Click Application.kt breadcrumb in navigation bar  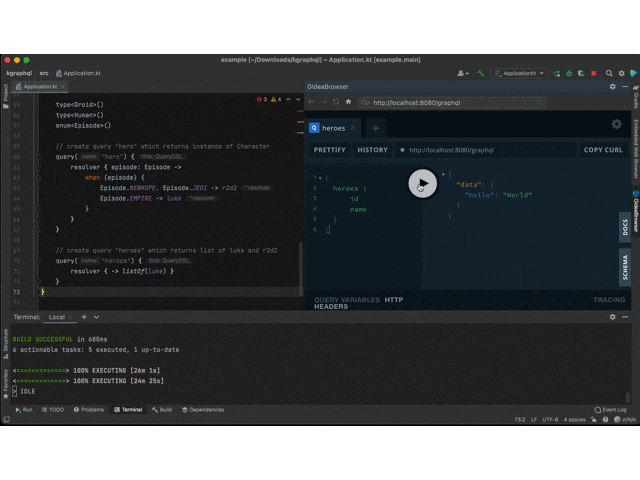point(78,73)
